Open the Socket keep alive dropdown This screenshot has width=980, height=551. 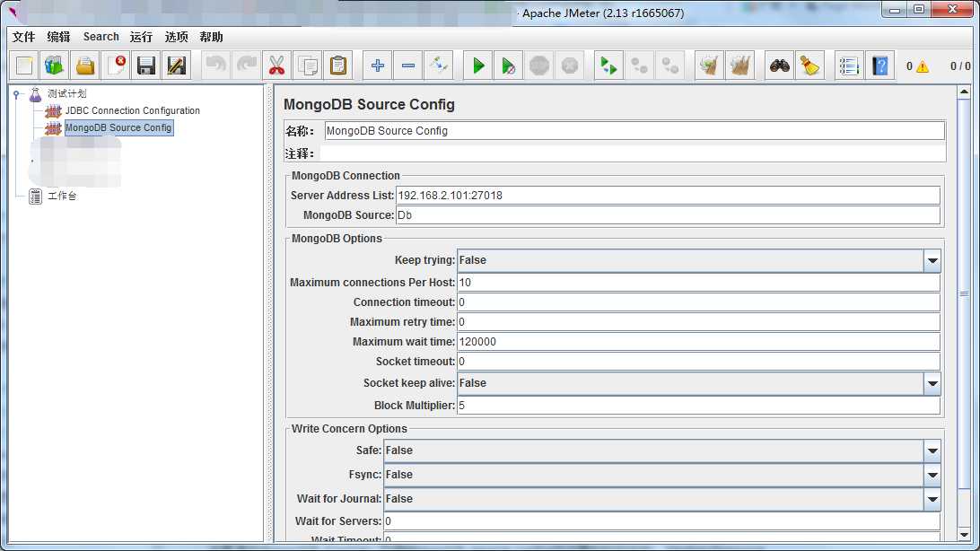932,383
